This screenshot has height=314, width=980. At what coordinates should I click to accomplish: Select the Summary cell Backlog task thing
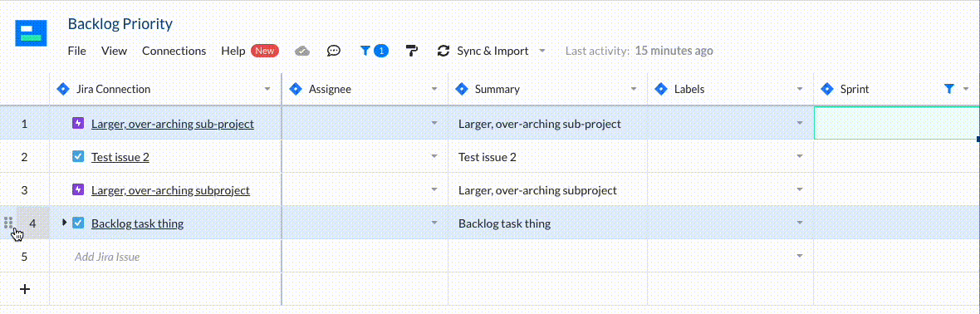(x=547, y=223)
